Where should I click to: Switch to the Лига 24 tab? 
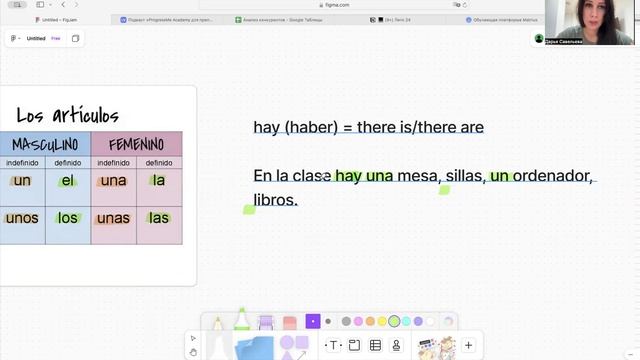(x=390, y=20)
